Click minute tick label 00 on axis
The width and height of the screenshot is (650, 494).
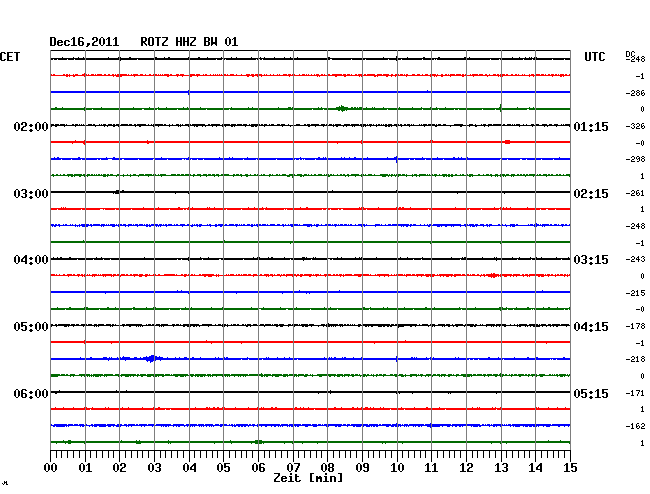(x=50, y=468)
